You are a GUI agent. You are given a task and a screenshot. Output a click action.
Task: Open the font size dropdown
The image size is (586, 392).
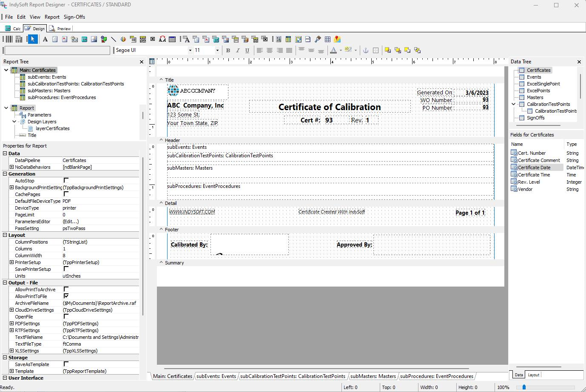point(217,50)
